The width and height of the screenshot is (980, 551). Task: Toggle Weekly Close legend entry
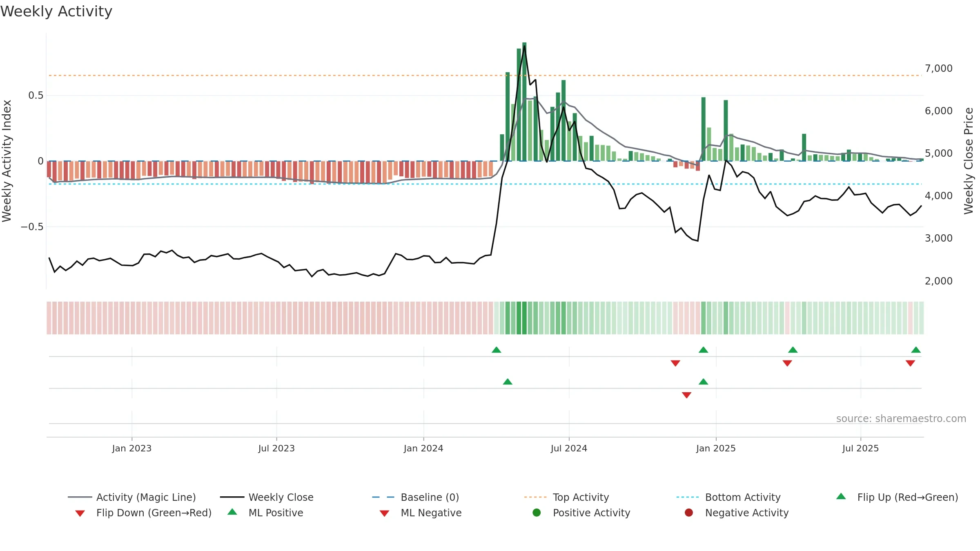[267, 497]
